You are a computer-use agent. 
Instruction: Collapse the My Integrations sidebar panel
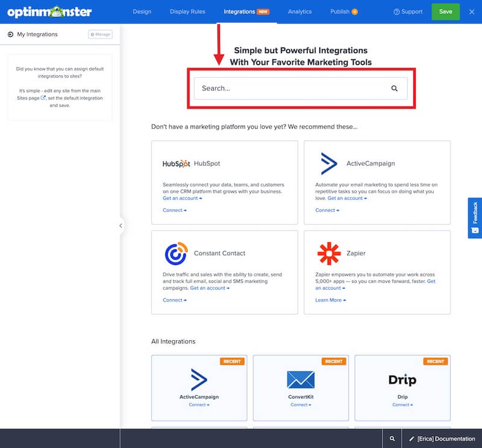pos(120,225)
